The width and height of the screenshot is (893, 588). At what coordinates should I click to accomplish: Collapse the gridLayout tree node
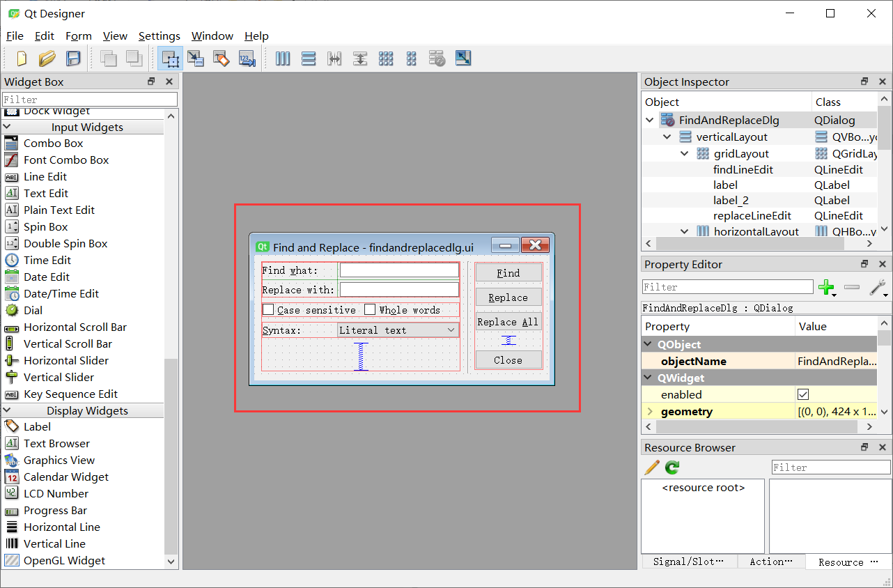(685, 153)
